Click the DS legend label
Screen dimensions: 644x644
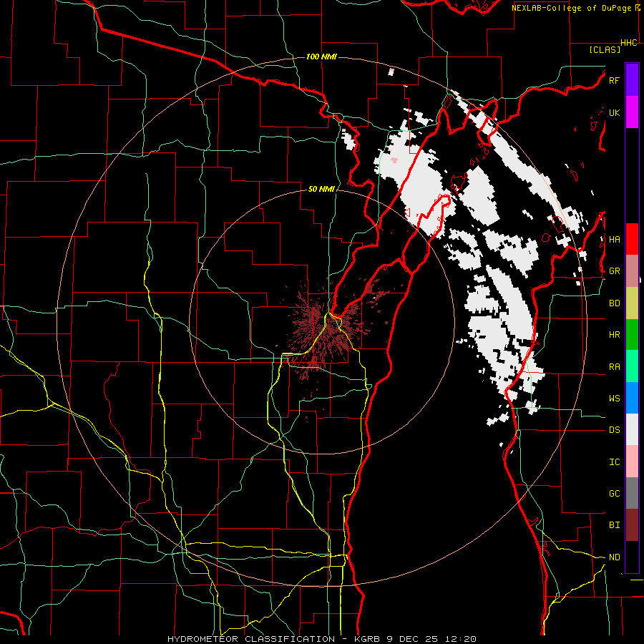point(614,430)
